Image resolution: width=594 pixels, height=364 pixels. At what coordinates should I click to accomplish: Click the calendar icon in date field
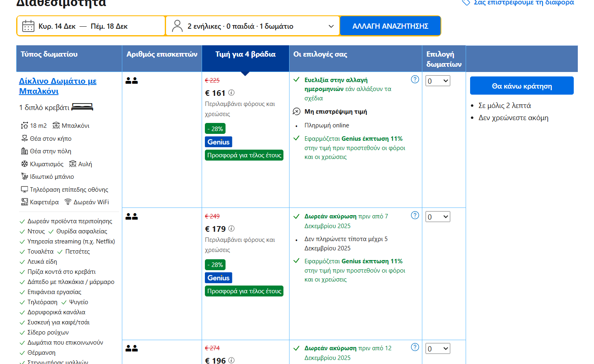[x=28, y=26]
